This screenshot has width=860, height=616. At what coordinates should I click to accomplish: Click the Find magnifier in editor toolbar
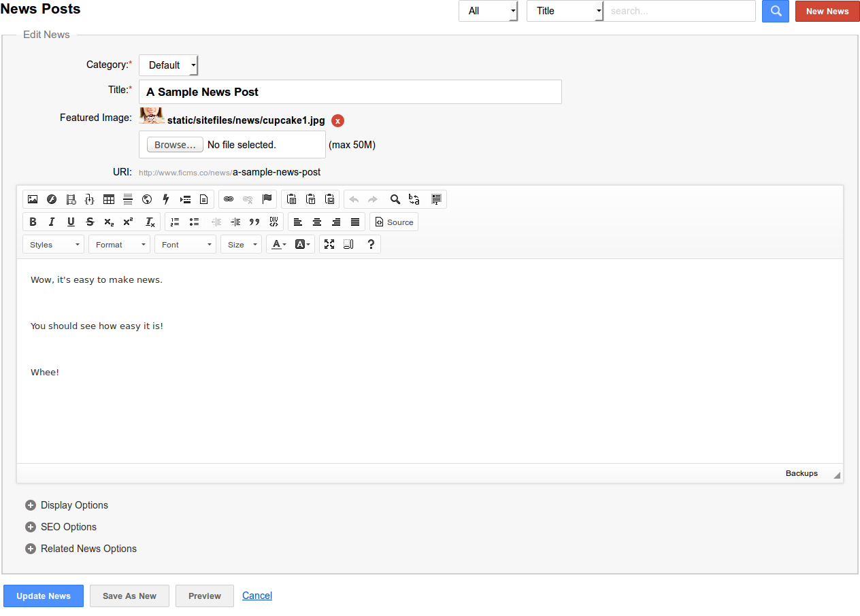pos(395,199)
